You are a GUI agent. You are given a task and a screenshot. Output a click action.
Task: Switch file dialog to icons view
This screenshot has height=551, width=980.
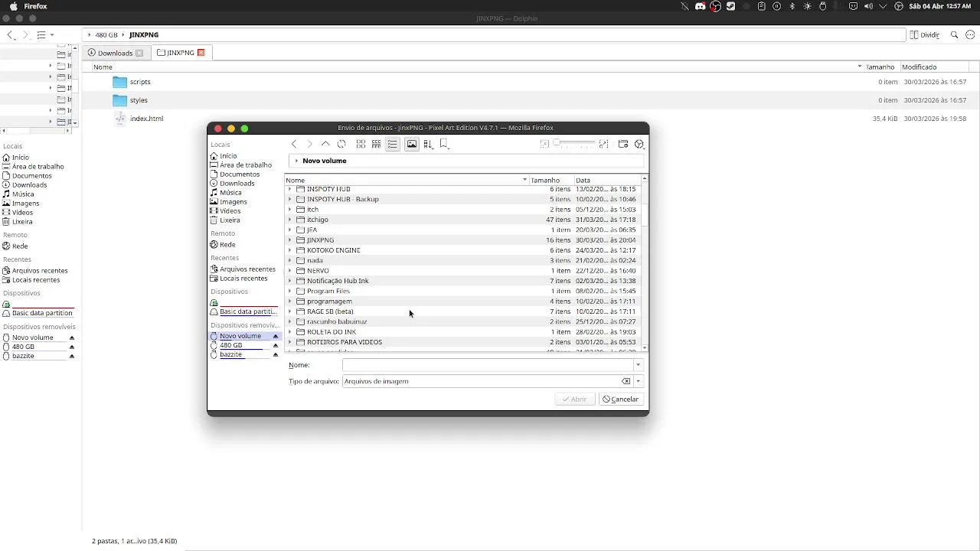(x=361, y=144)
